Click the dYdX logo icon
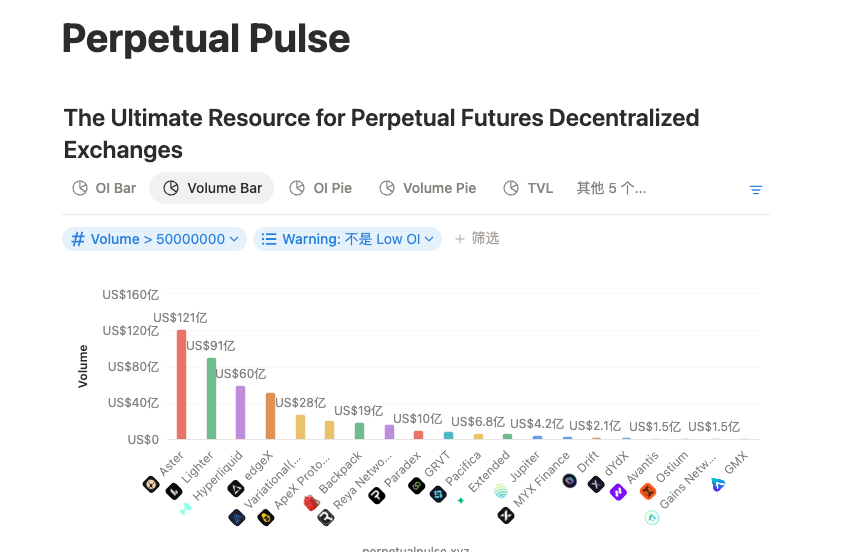The width and height of the screenshot is (855, 552). pos(597,485)
